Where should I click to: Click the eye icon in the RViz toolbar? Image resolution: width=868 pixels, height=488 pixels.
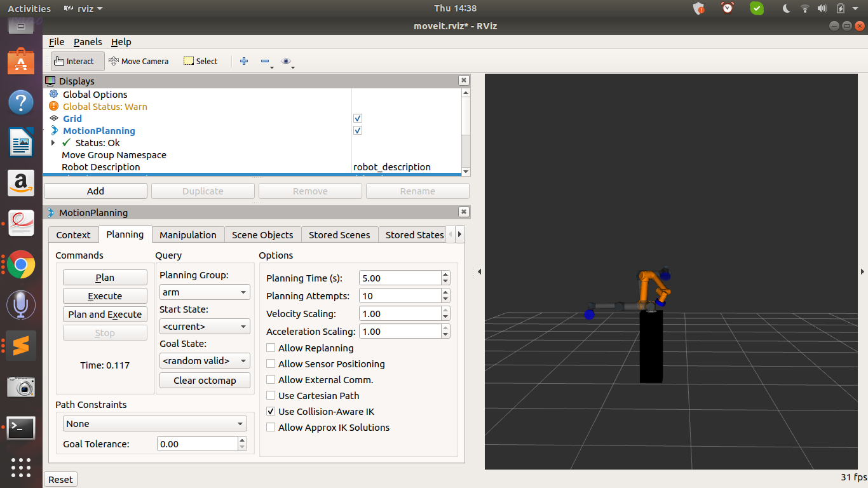click(x=286, y=61)
